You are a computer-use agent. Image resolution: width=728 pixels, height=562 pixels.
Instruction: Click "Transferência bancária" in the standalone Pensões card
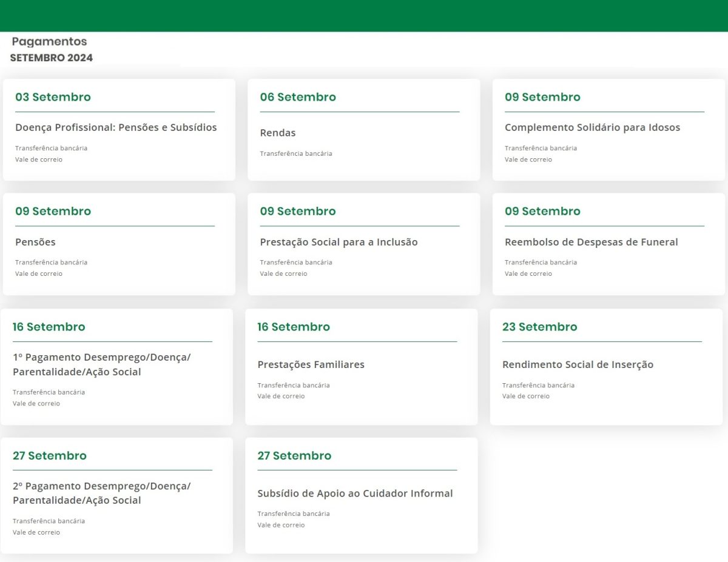point(51,263)
